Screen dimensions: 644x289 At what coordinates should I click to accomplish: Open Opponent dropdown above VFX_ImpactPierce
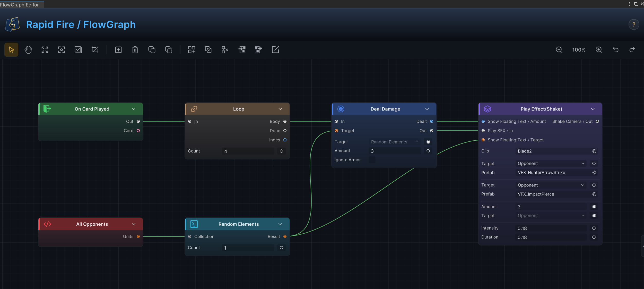551,185
